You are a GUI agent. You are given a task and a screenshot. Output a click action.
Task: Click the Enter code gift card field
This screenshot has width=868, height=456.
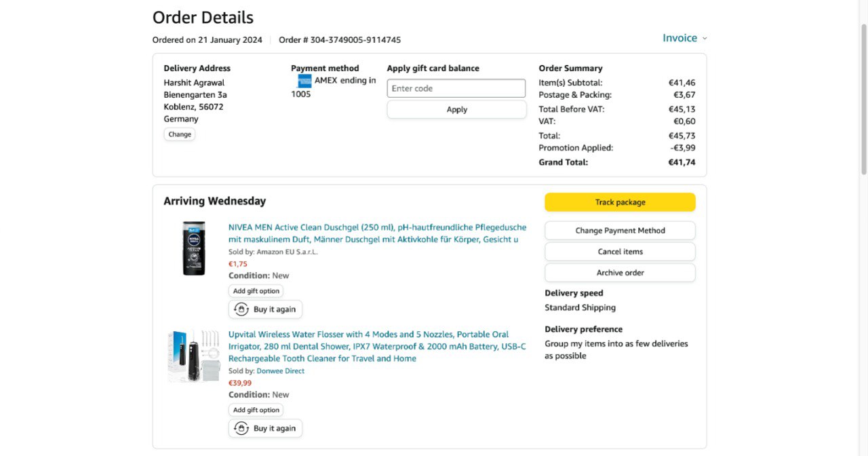click(x=456, y=88)
